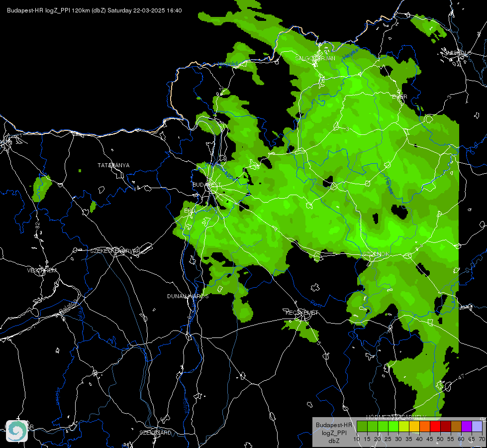Viewport: 487px width, 448px height.
Task: Click the SALGOTARJAN city label
Action: pos(315,58)
